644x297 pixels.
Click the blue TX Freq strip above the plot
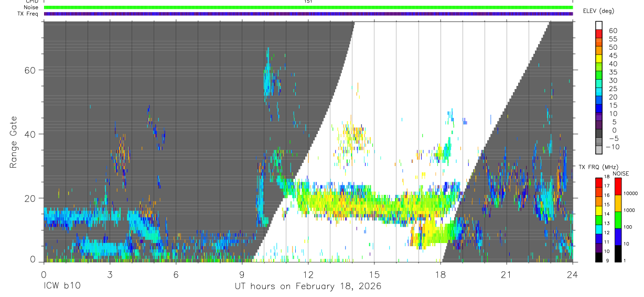(308, 14)
